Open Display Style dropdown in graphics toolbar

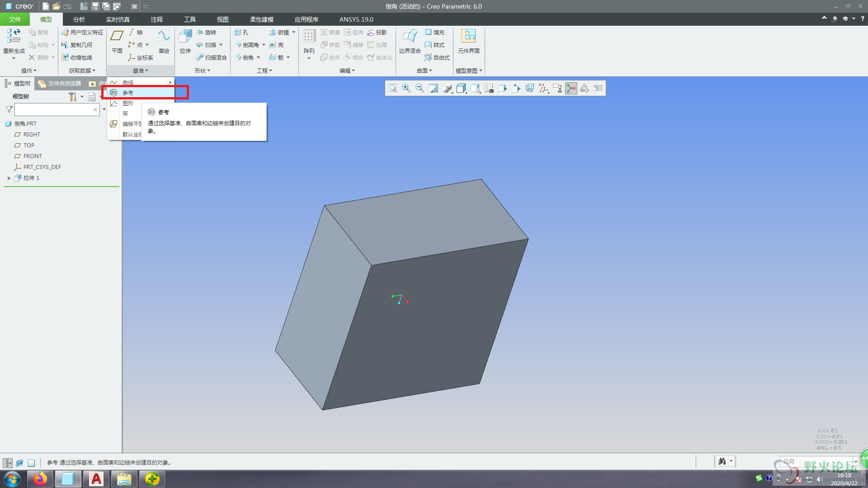[x=461, y=88]
